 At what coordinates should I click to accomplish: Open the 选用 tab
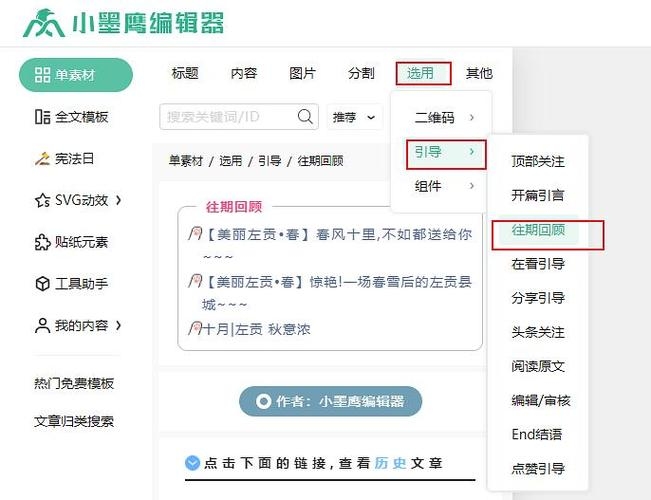(420, 73)
